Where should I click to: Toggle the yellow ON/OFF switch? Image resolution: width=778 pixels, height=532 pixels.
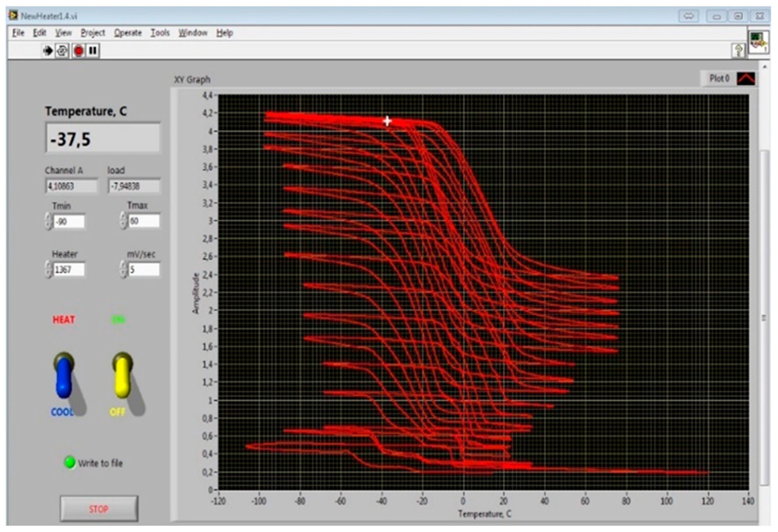point(122,377)
